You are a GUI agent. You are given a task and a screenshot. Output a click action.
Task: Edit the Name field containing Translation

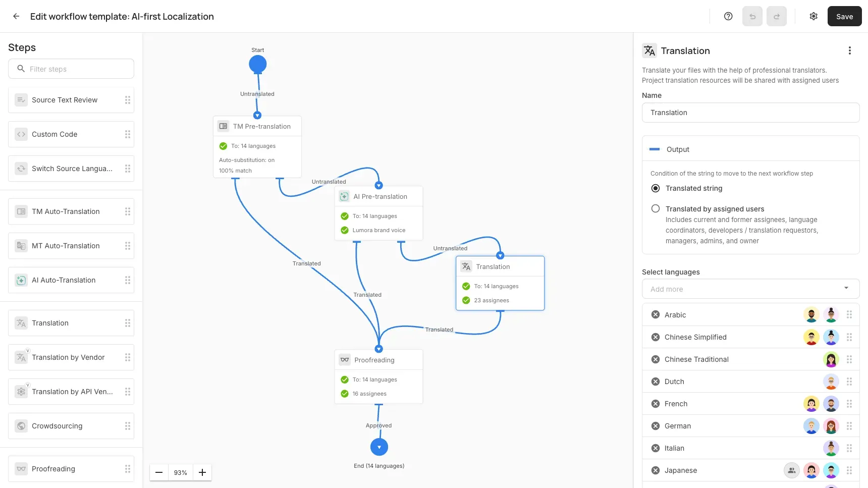tap(750, 113)
